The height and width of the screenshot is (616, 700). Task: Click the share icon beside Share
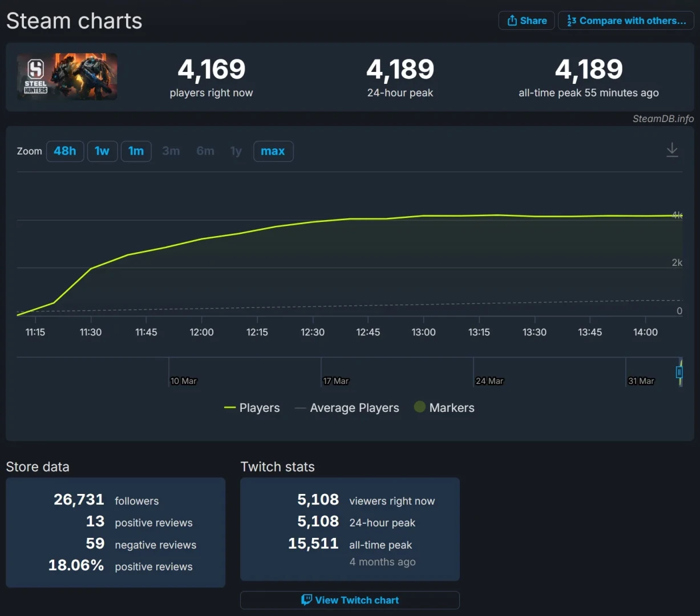(x=512, y=21)
